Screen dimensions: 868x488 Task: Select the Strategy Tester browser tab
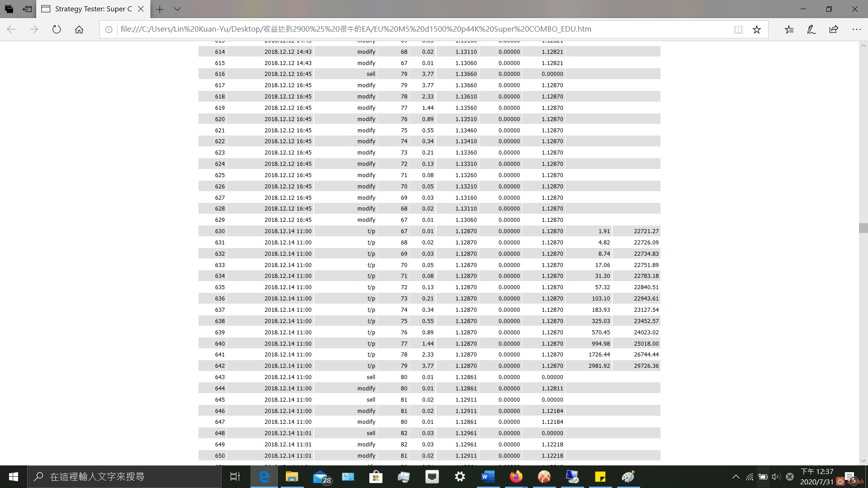point(90,9)
